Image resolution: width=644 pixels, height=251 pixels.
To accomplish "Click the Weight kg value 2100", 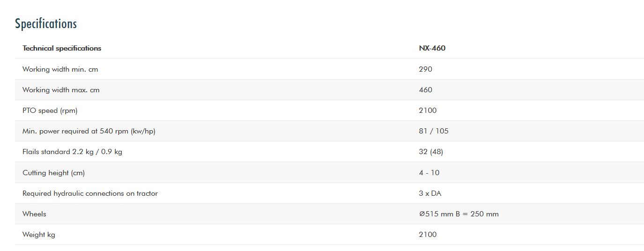I will (428, 235).
